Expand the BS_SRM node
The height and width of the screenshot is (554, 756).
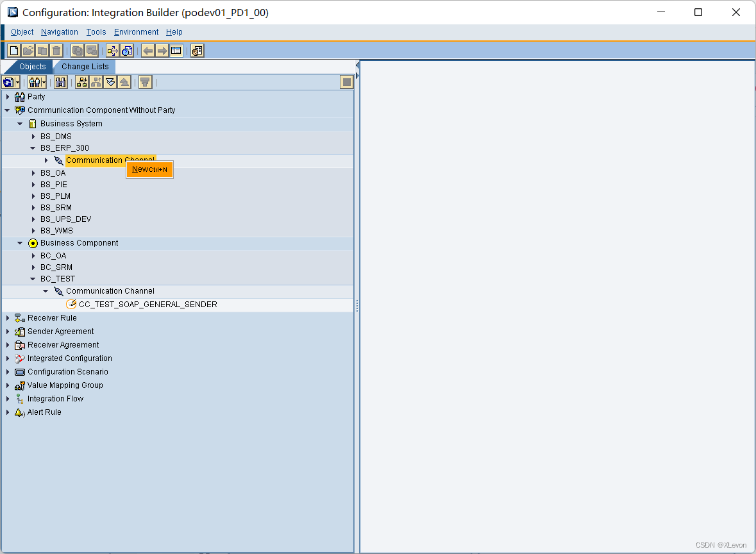tap(33, 208)
